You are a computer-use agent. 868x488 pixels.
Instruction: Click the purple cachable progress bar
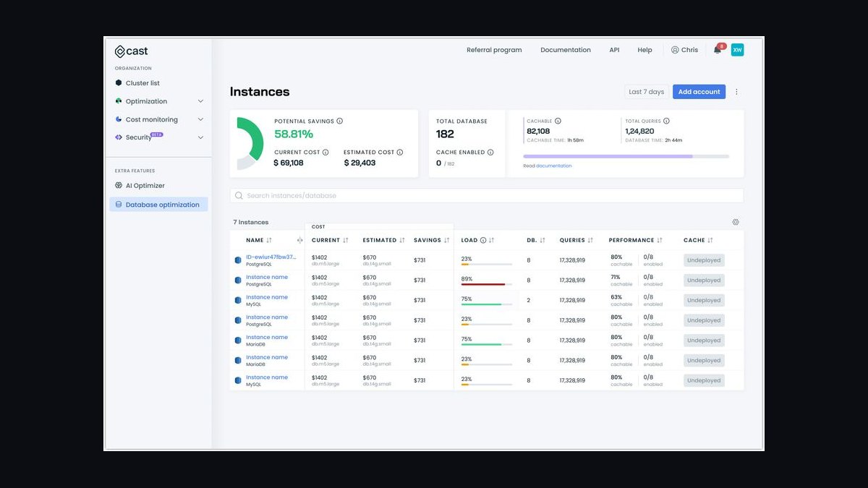(608, 156)
